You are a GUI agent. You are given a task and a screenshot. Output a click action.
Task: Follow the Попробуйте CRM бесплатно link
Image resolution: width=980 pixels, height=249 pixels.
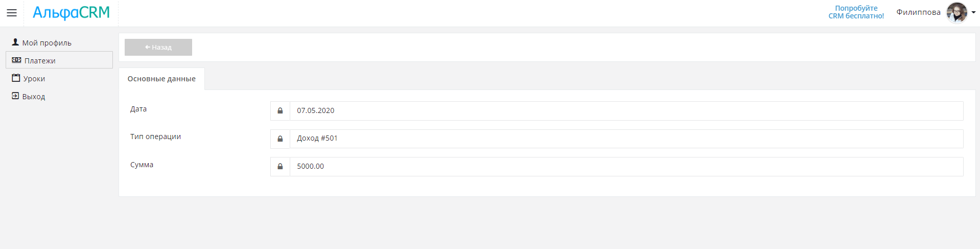click(856, 12)
